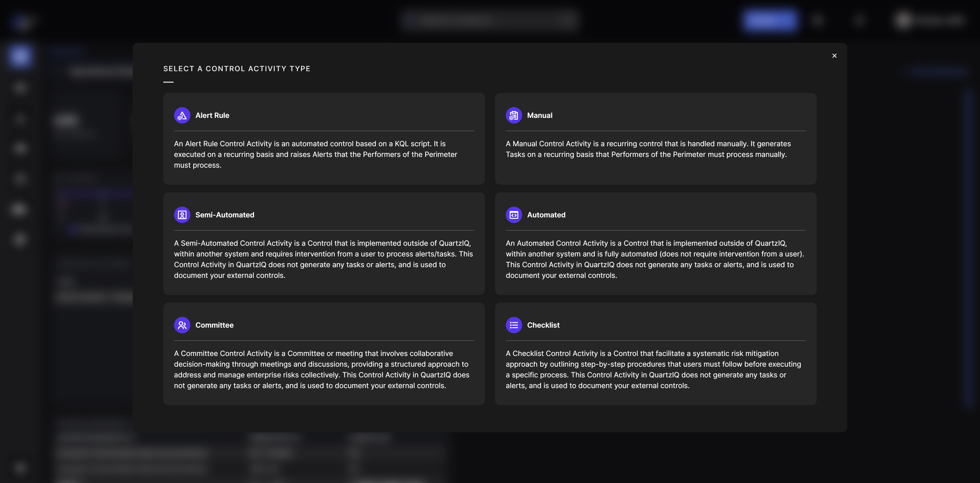Click the Committee people icon
The height and width of the screenshot is (483, 980).
[182, 325]
